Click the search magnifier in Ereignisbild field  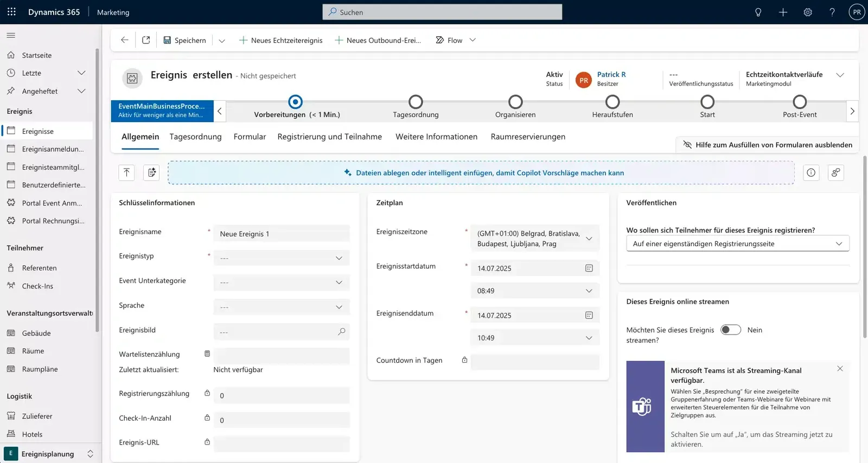(341, 332)
